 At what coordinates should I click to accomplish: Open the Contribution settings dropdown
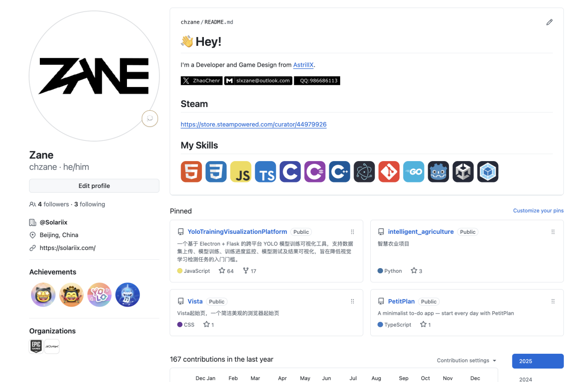(x=466, y=361)
